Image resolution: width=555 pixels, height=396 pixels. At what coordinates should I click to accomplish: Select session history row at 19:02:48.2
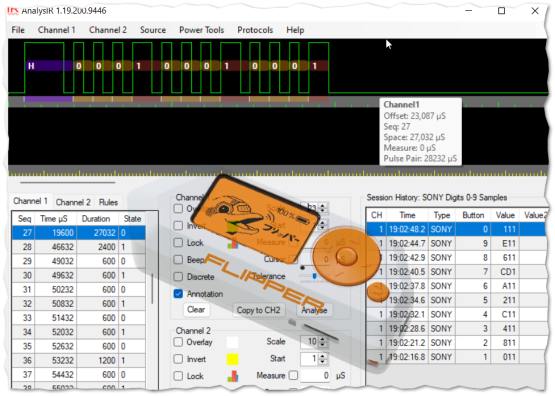(456, 229)
